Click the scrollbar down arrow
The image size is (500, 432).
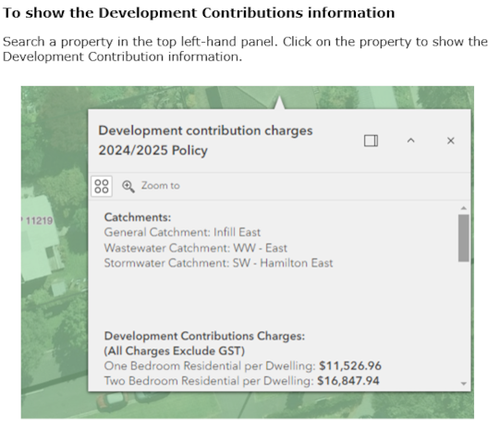coord(463,384)
